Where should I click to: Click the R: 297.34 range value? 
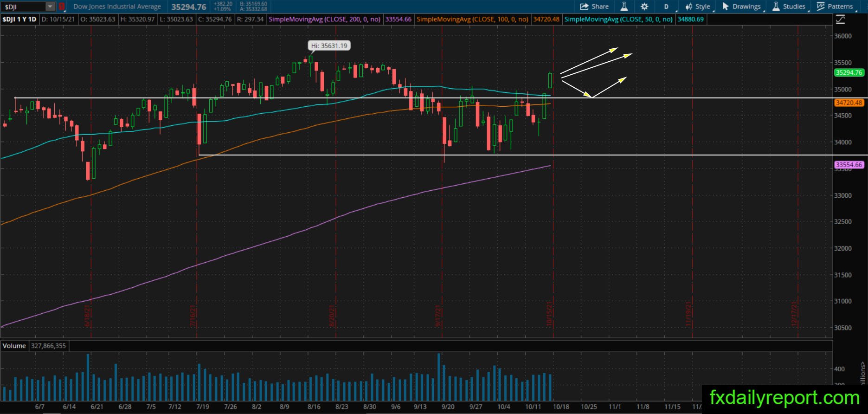(250, 19)
